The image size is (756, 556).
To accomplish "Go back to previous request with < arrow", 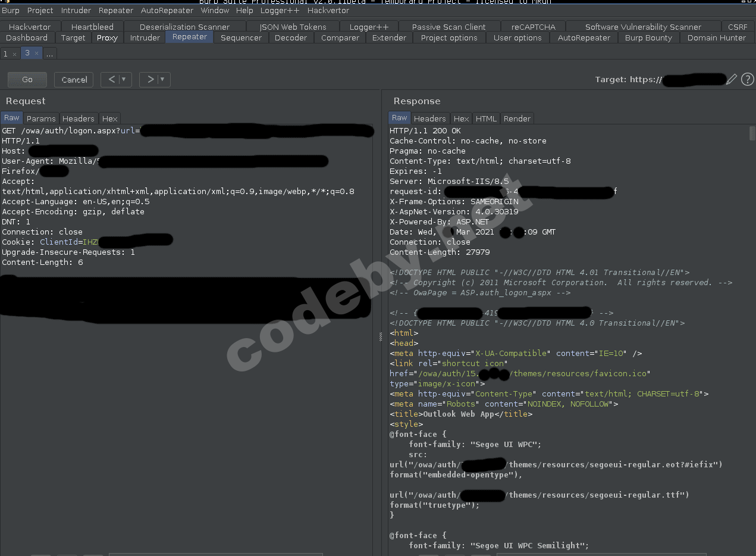I will (x=112, y=79).
